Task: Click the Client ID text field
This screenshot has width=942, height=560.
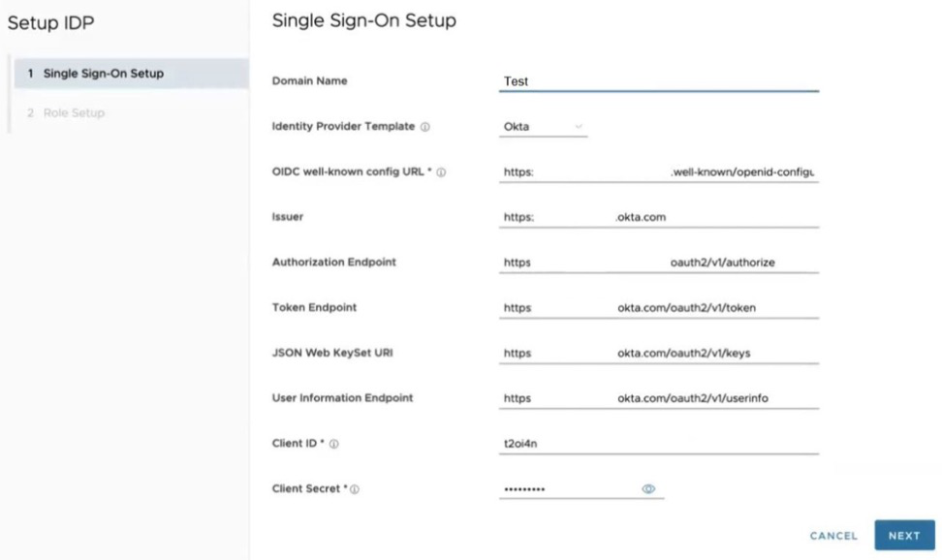Action: click(x=659, y=444)
